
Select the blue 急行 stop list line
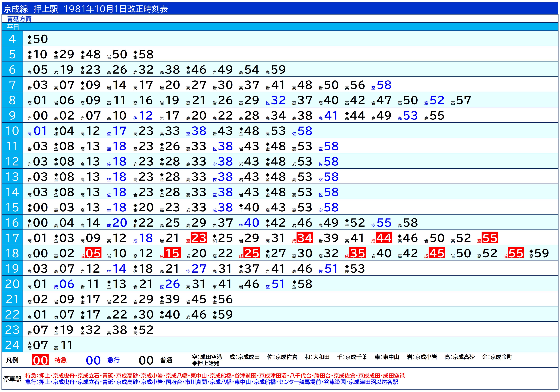[212, 382]
